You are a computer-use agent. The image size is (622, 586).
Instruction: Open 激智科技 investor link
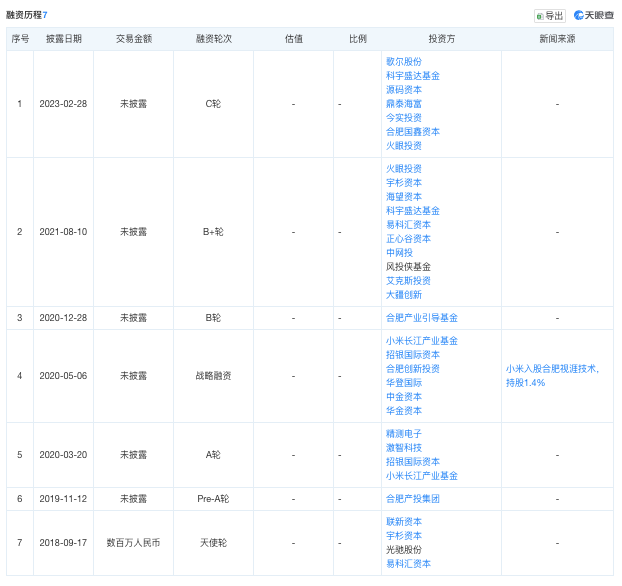403,448
